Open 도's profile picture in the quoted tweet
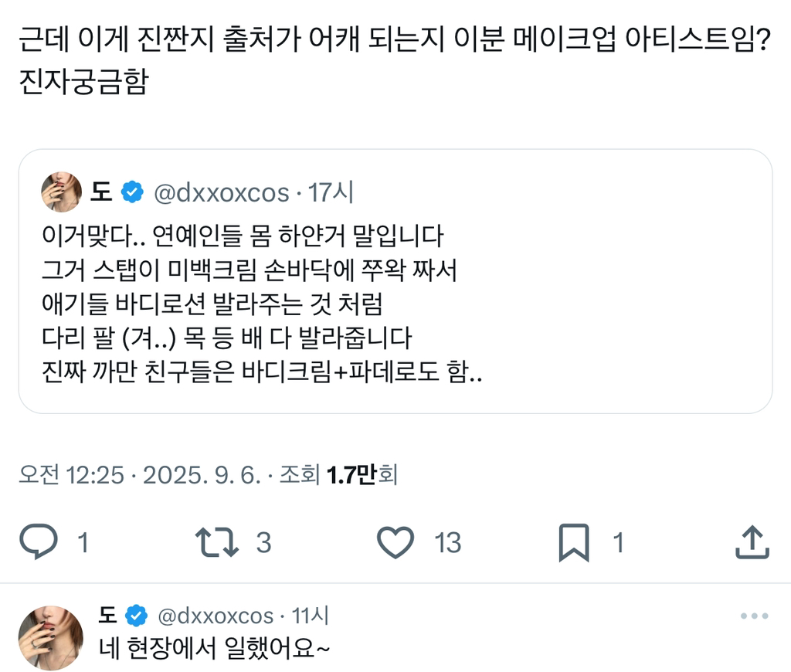 tap(63, 192)
